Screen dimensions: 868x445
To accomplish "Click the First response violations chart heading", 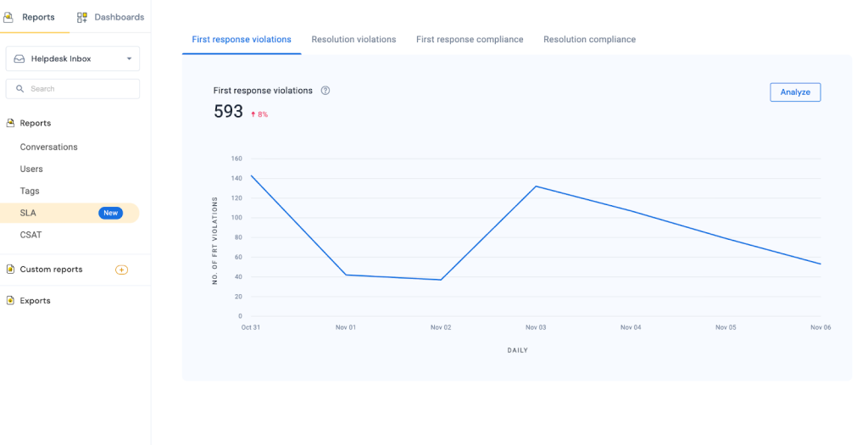I will [x=263, y=91].
